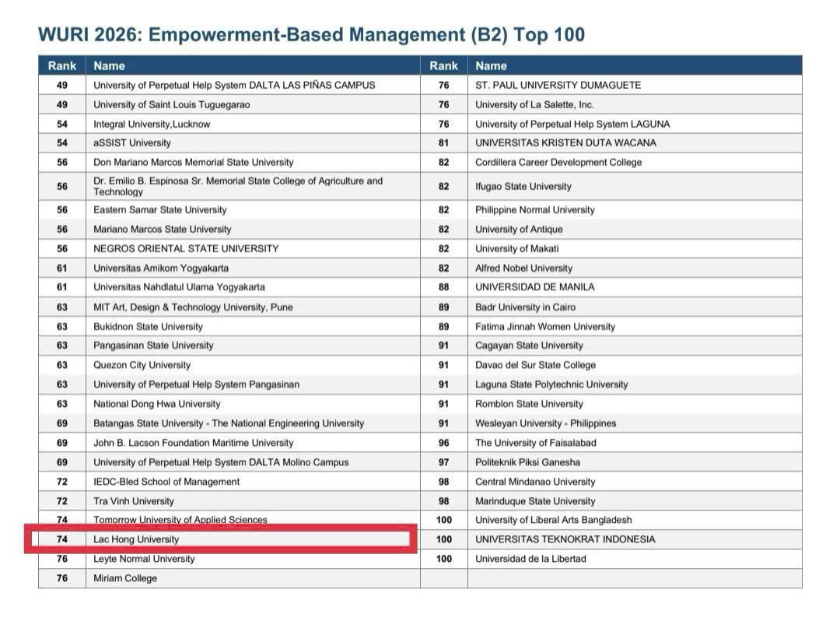This screenshot has width=840, height=621.
Task: Click Ifugao State University
Action: [x=523, y=187]
